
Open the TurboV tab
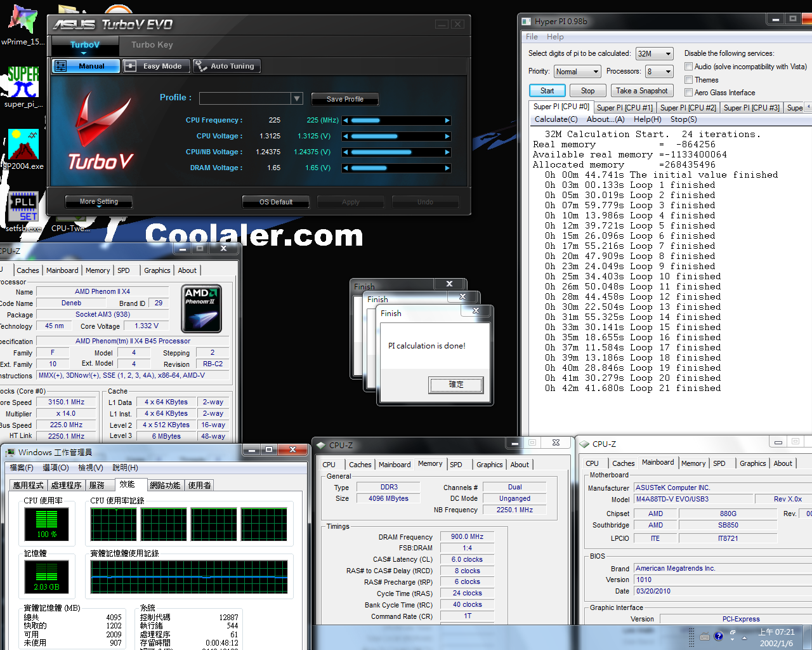85,45
